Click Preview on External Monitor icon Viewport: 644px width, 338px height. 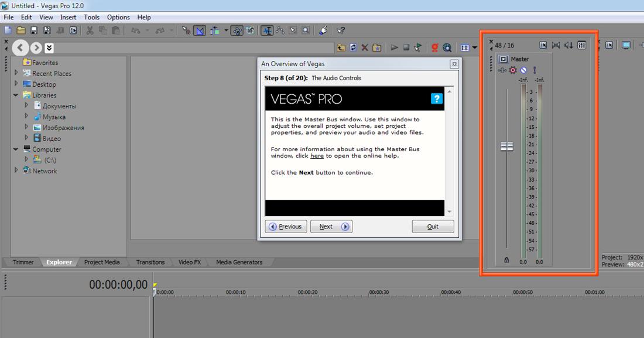click(626, 45)
